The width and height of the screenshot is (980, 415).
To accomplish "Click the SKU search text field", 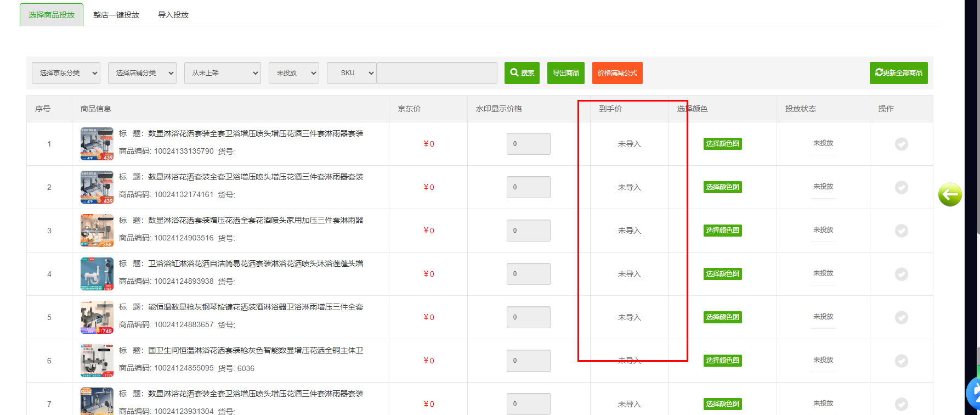I will [437, 73].
